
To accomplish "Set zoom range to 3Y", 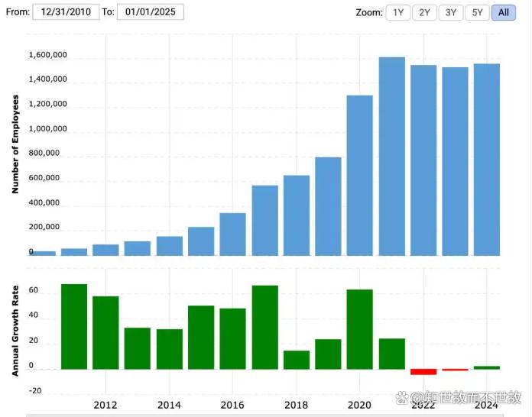I will point(450,12).
